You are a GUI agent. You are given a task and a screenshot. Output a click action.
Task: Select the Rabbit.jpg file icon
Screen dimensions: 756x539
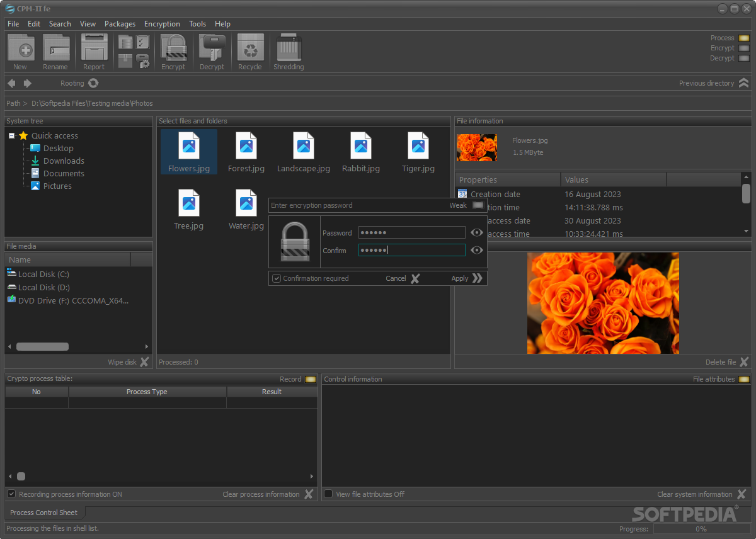click(x=361, y=145)
